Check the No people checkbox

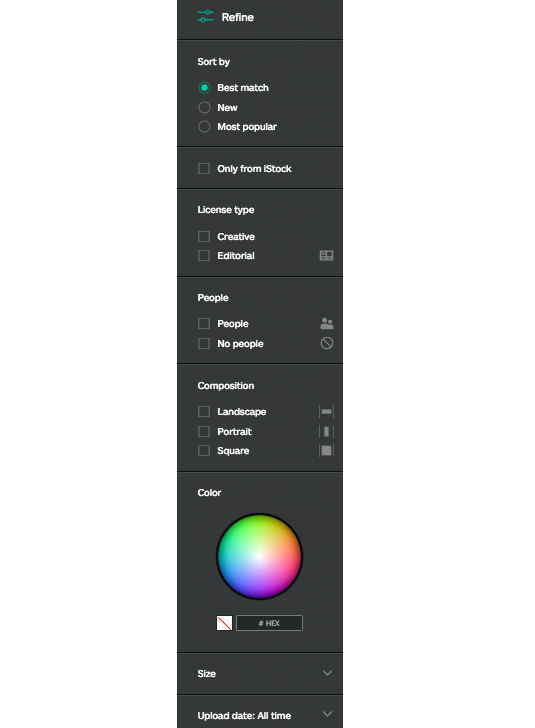tap(204, 344)
